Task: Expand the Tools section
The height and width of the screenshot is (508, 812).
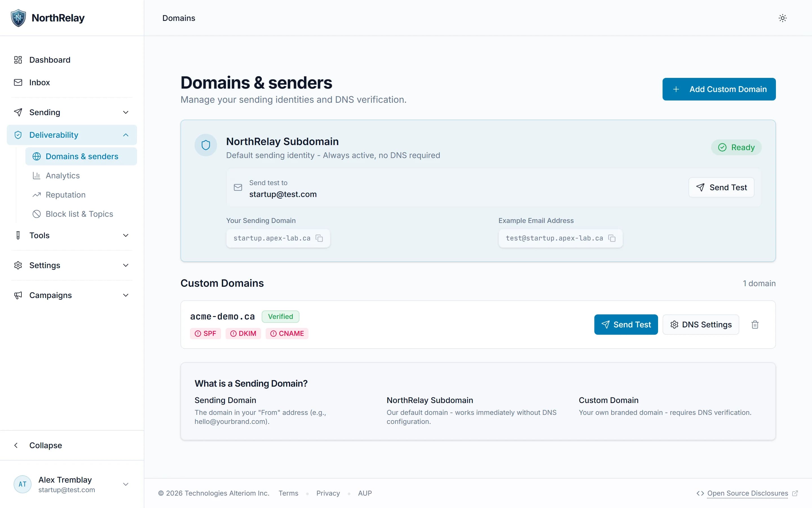Action: (72, 236)
